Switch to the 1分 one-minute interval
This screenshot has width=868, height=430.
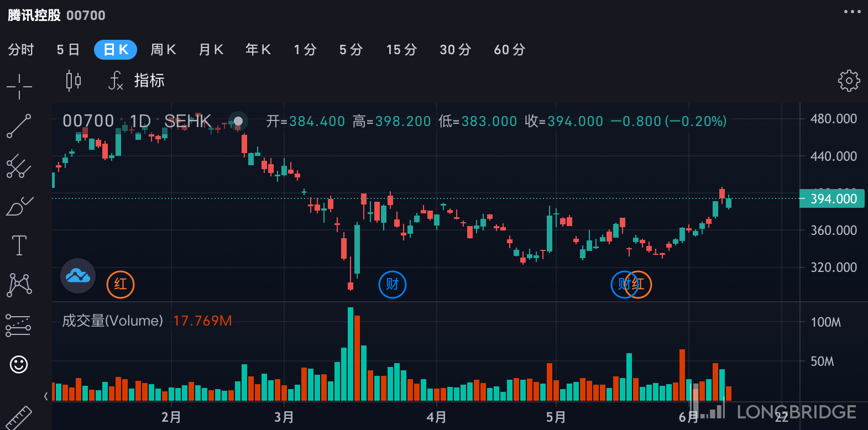[x=305, y=50]
